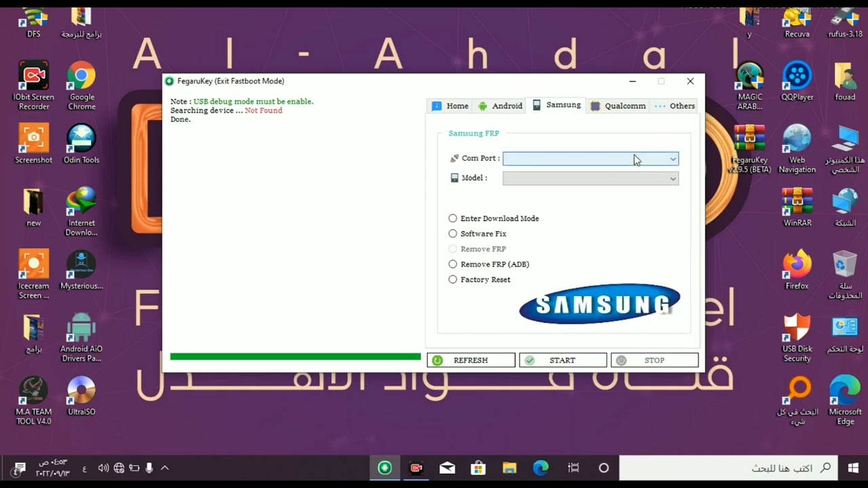Open Cortana circle on taskbar
The image size is (868, 488).
[x=604, y=468]
